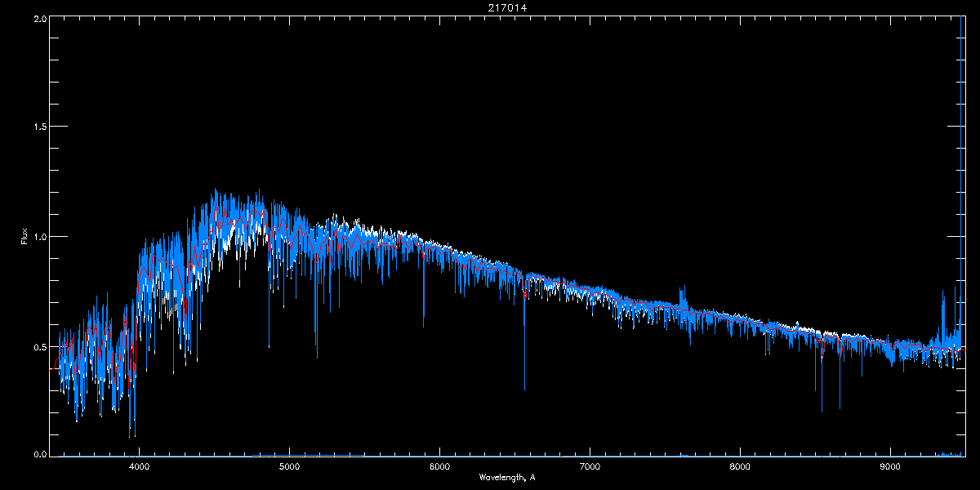Click the 2.0 flux tick label
This screenshot has width=980, height=490.
[x=39, y=18]
